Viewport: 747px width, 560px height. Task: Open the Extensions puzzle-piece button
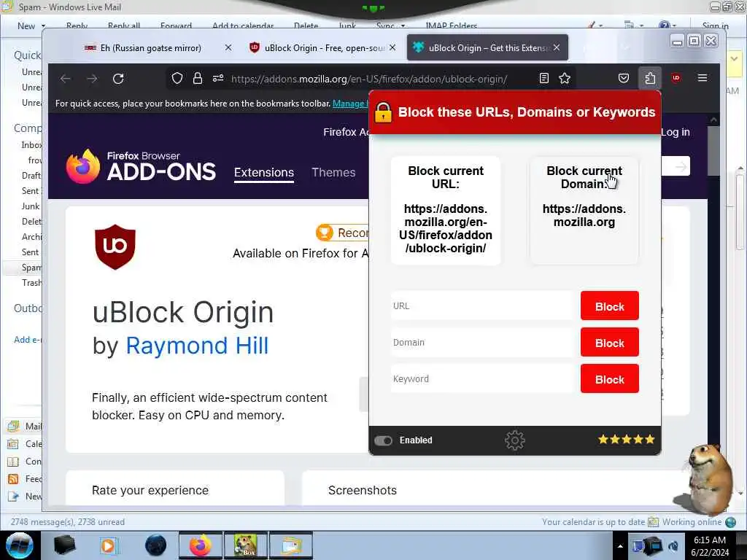click(650, 78)
